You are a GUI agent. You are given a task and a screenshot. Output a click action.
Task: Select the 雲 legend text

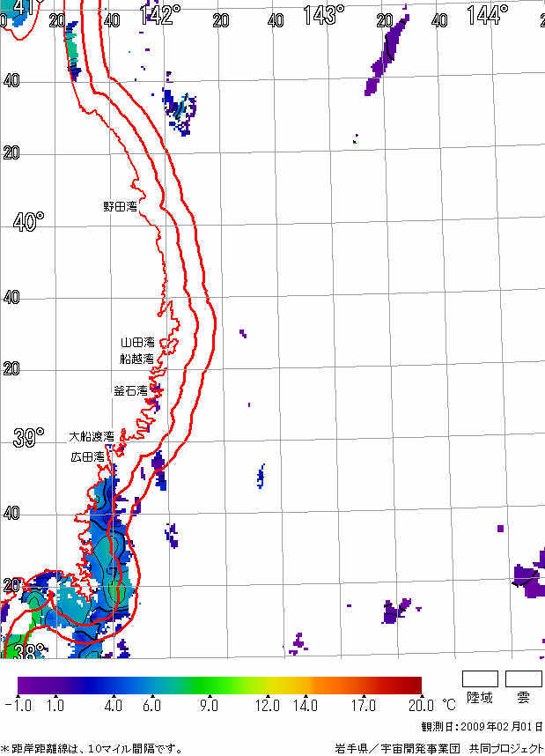(x=523, y=698)
